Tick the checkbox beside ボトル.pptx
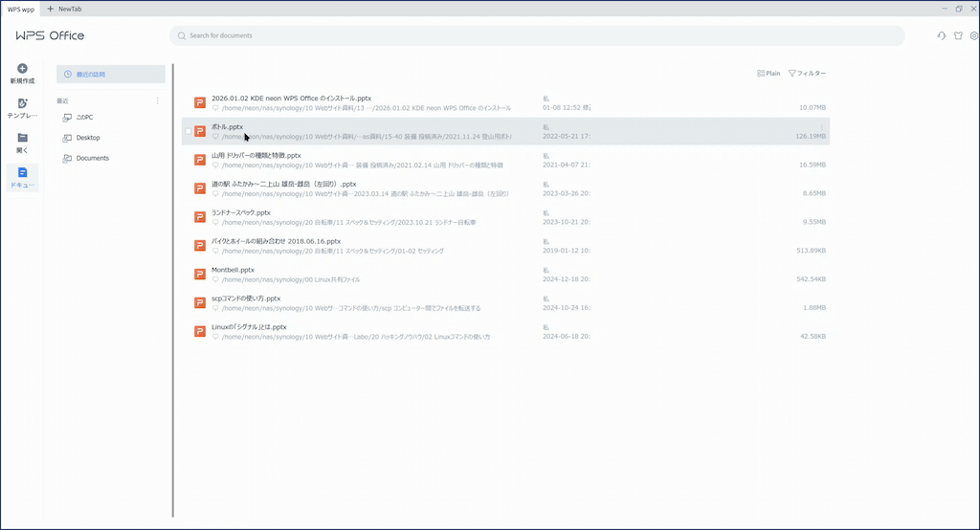Screen dimensions: 980x530 tap(188, 131)
